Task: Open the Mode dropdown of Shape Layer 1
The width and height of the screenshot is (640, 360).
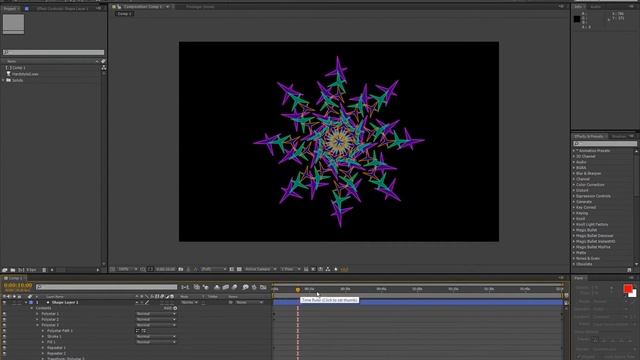Action: click(x=189, y=302)
